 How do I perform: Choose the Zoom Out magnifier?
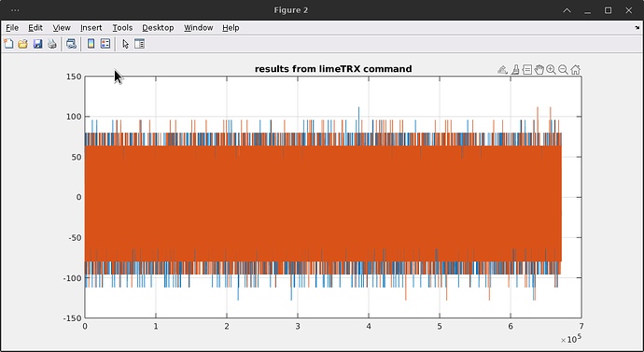coord(563,70)
